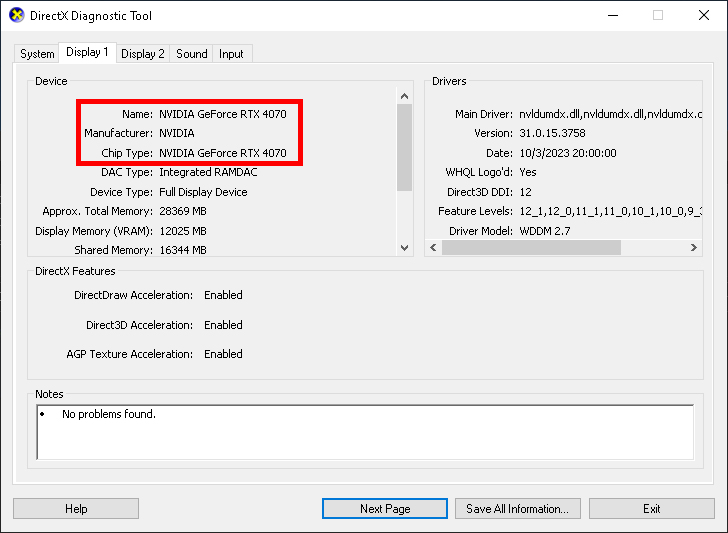This screenshot has height=533, width=728.
Task: Minimize the DirectX Diagnostic Tool window
Action: (613, 15)
